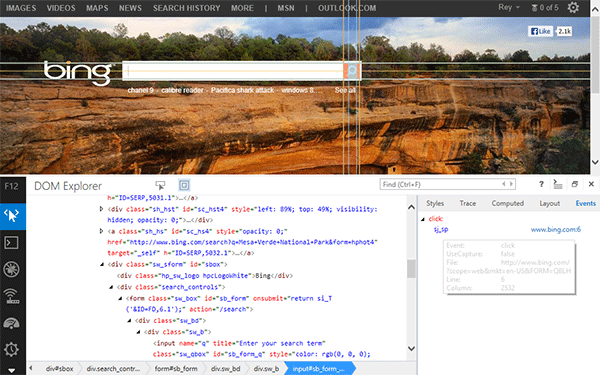Toggle the display DOM element highlights icon

[184, 185]
